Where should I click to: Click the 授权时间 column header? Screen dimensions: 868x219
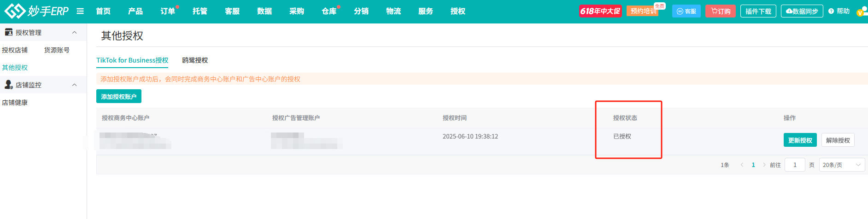454,118
